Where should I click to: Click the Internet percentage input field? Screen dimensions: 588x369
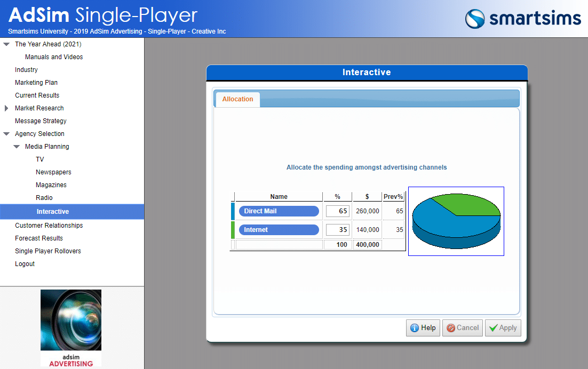338,230
